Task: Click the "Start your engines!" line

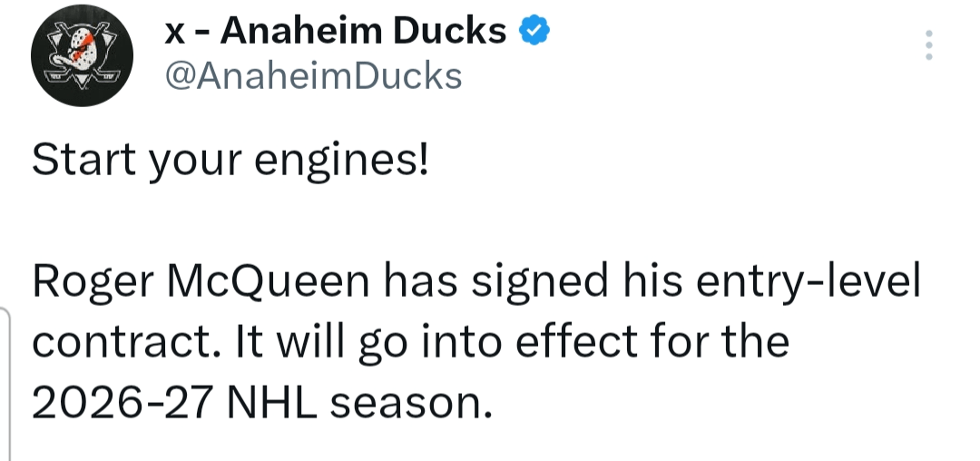Action: tap(230, 162)
